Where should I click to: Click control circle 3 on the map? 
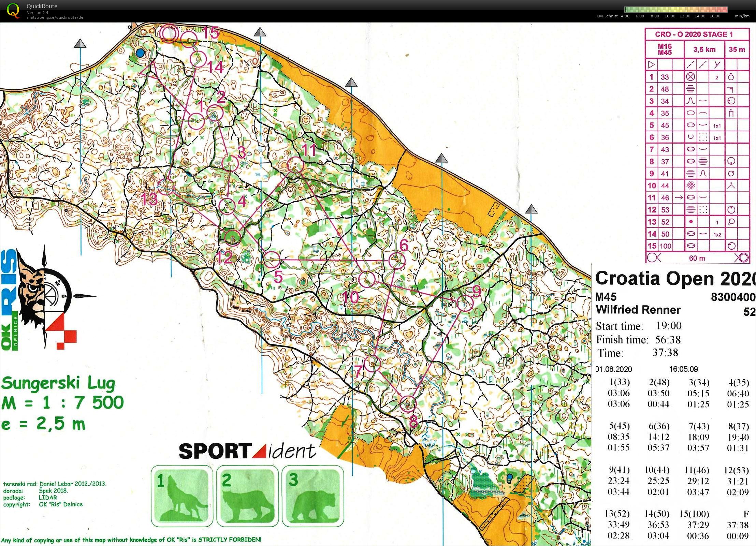(230, 163)
